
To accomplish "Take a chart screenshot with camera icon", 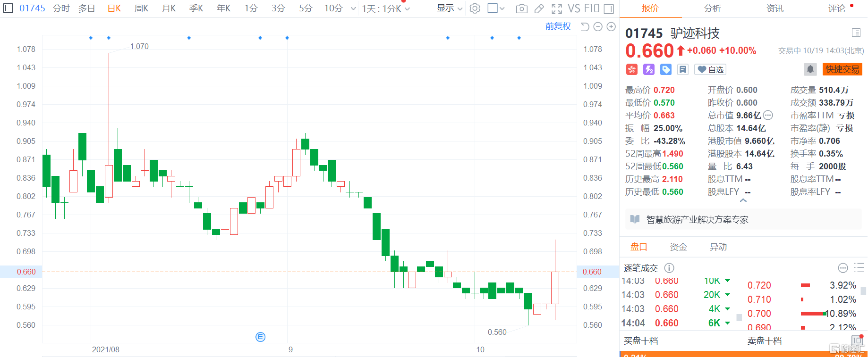I will (522, 8).
